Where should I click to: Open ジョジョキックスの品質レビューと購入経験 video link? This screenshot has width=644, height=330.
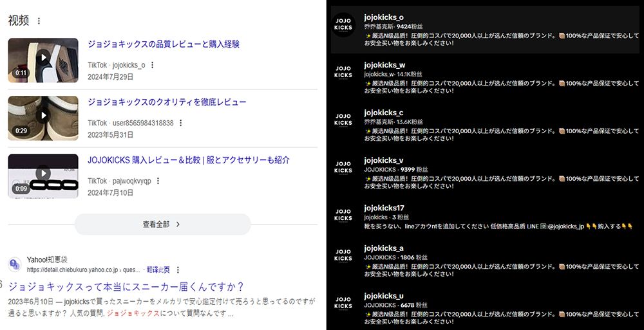pos(164,44)
